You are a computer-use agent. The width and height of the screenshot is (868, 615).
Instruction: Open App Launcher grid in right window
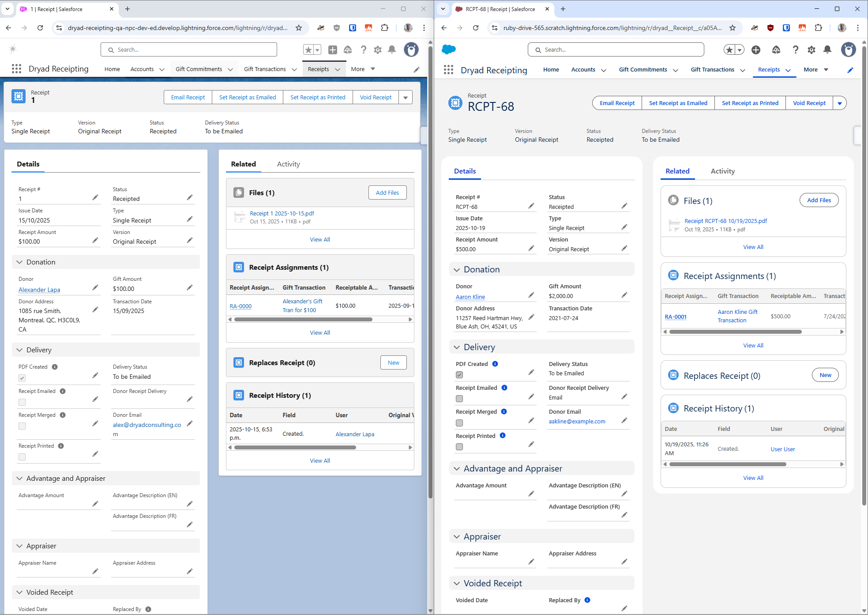click(448, 70)
